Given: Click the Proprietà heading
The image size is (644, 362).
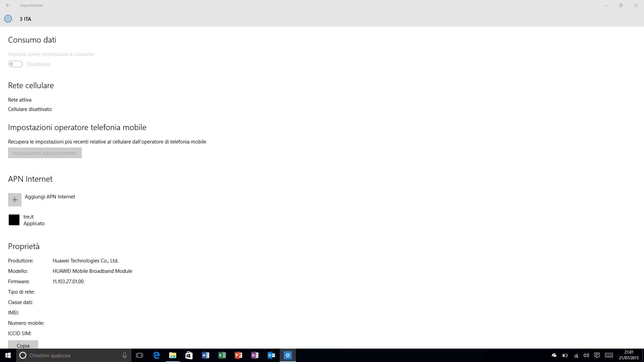Looking at the screenshot, I should [x=24, y=246].
